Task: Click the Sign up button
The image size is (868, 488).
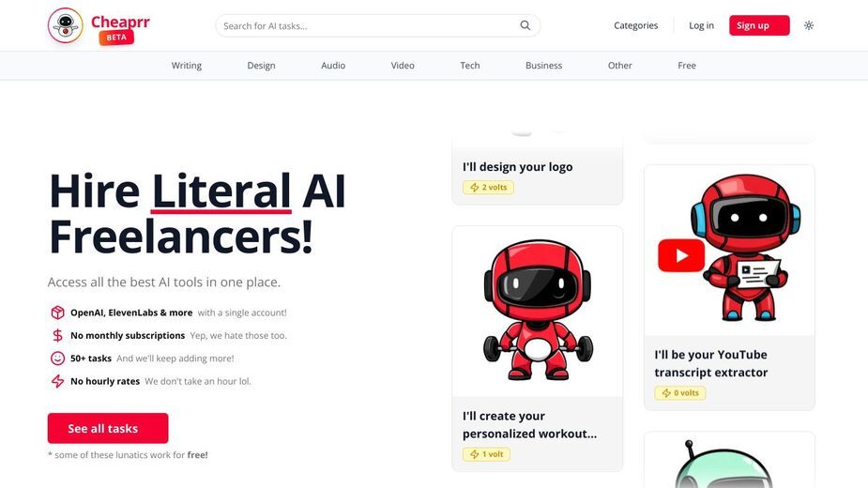Action: (759, 25)
